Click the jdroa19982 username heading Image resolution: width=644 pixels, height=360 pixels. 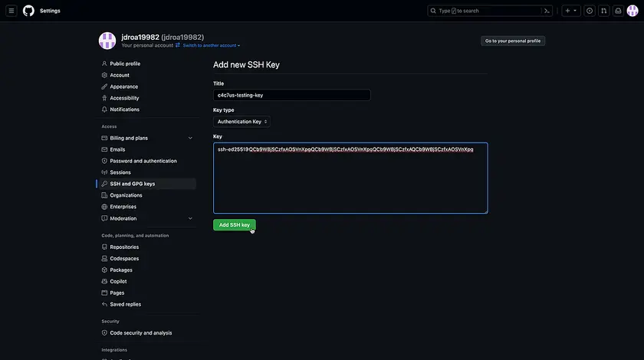click(x=163, y=38)
